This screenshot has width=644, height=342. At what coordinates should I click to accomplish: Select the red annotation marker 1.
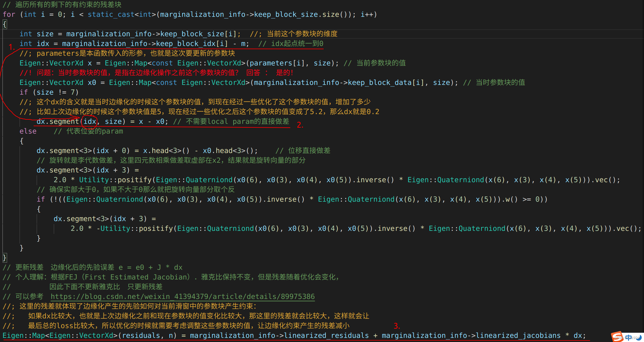[12, 47]
